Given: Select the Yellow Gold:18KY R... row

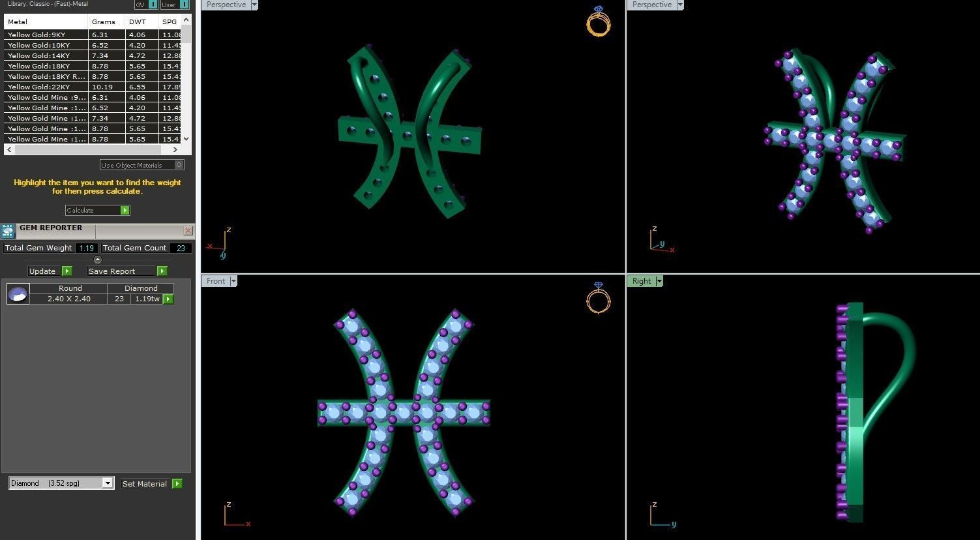Looking at the screenshot, I should pyautogui.click(x=93, y=76).
